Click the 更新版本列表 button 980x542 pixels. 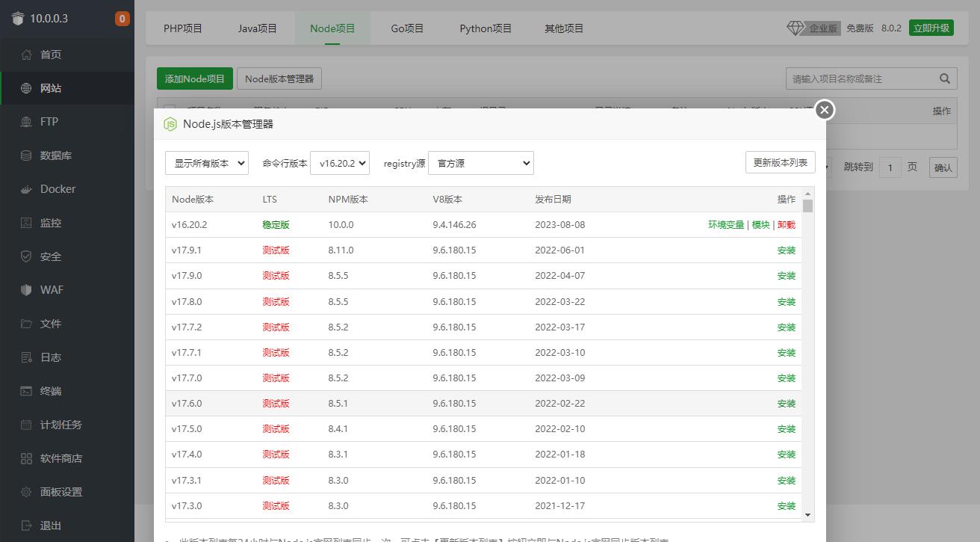click(781, 162)
